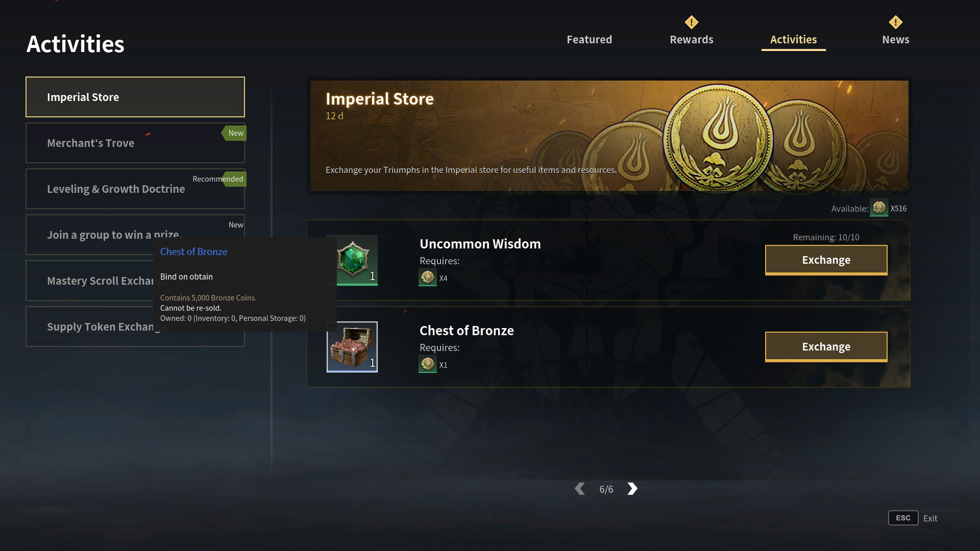Switch to the Rewards tab
The height and width of the screenshot is (551, 980).
coord(692,39)
